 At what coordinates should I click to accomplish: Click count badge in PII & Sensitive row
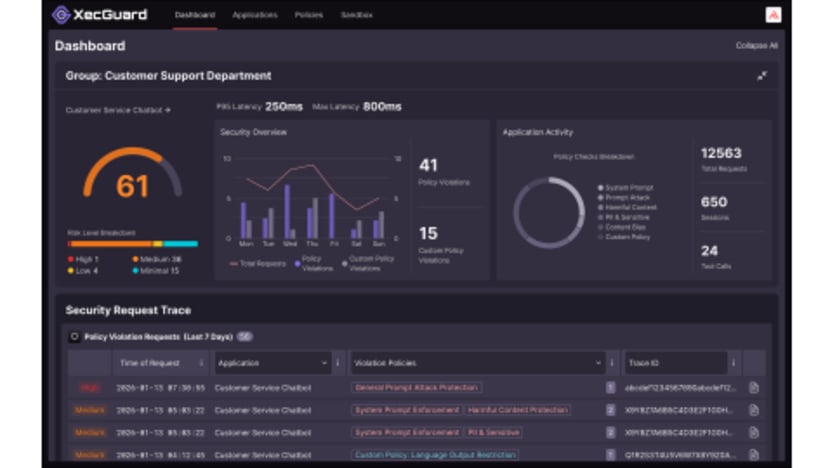click(610, 433)
